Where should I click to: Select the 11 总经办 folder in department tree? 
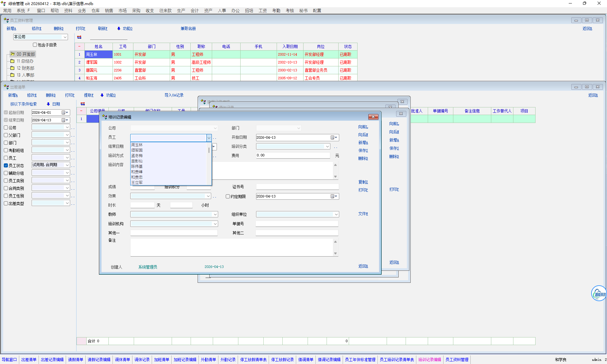coord(25,61)
